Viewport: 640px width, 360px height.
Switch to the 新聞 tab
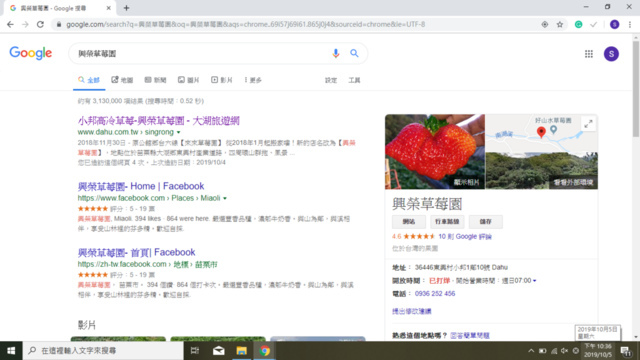coord(155,80)
